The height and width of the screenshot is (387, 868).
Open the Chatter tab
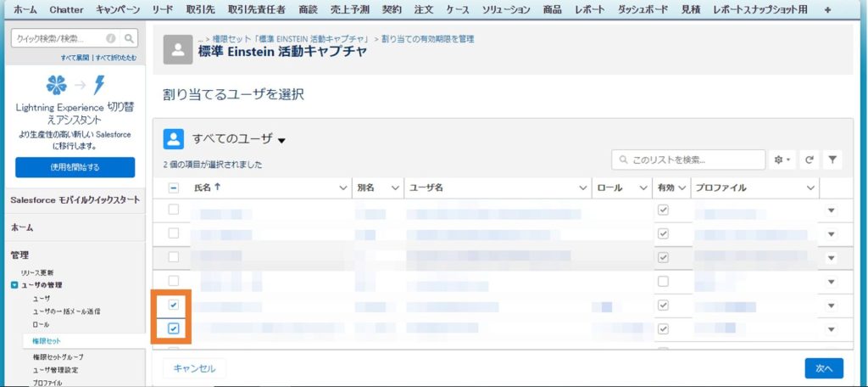66,9
